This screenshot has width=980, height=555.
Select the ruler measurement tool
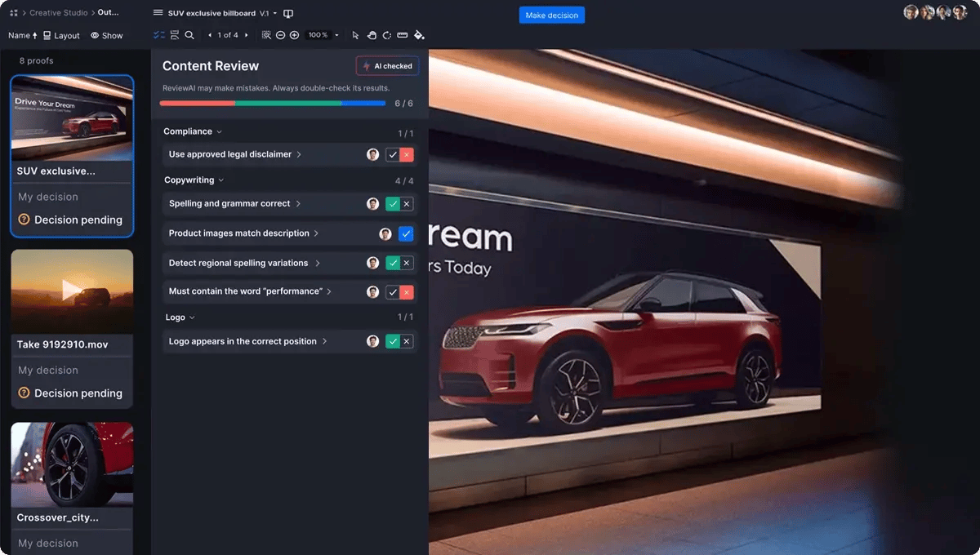coord(403,35)
